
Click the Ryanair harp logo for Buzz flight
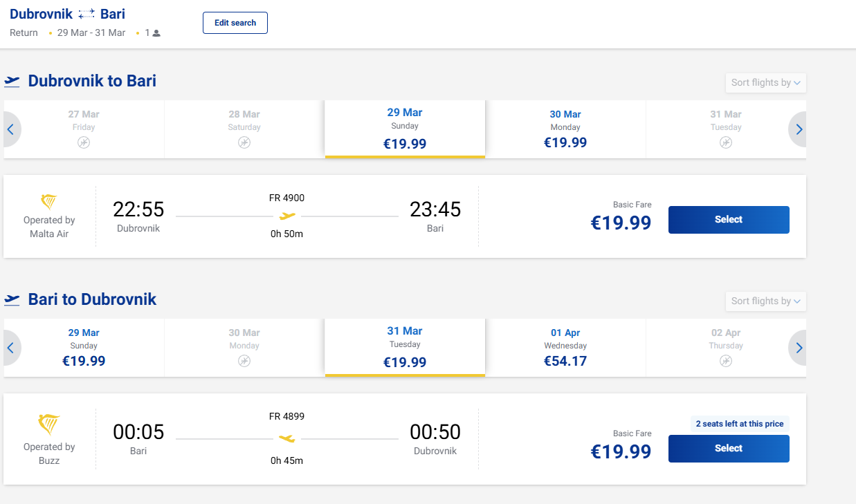[49, 424]
